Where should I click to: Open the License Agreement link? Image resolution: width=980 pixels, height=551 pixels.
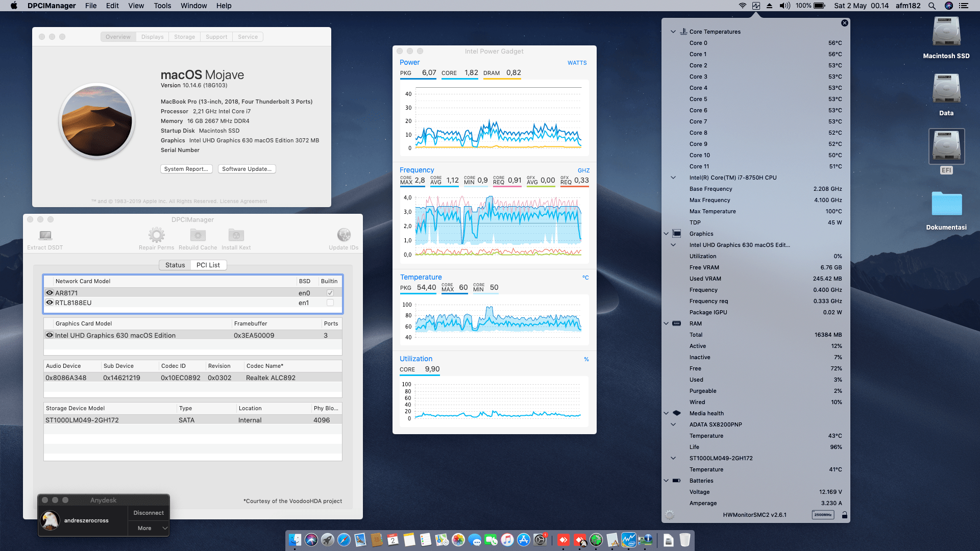click(x=243, y=201)
